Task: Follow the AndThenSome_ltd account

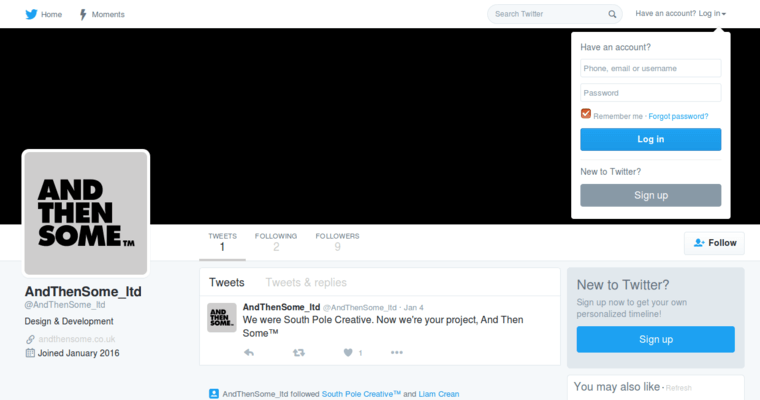Action: click(x=714, y=243)
